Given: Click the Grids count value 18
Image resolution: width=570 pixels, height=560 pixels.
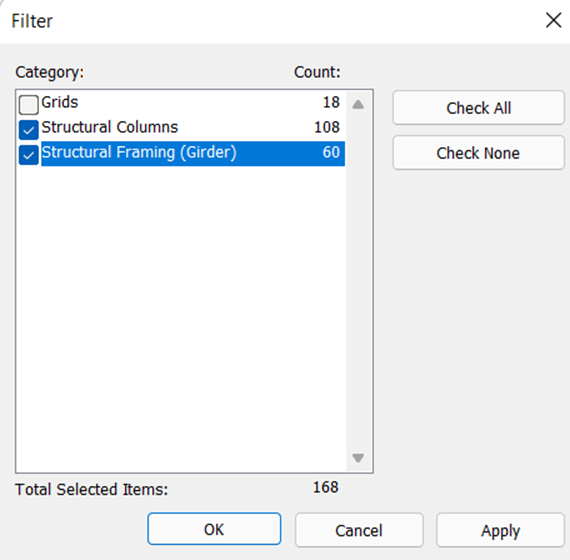Looking at the screenshot, I should [x=331, y=102].
